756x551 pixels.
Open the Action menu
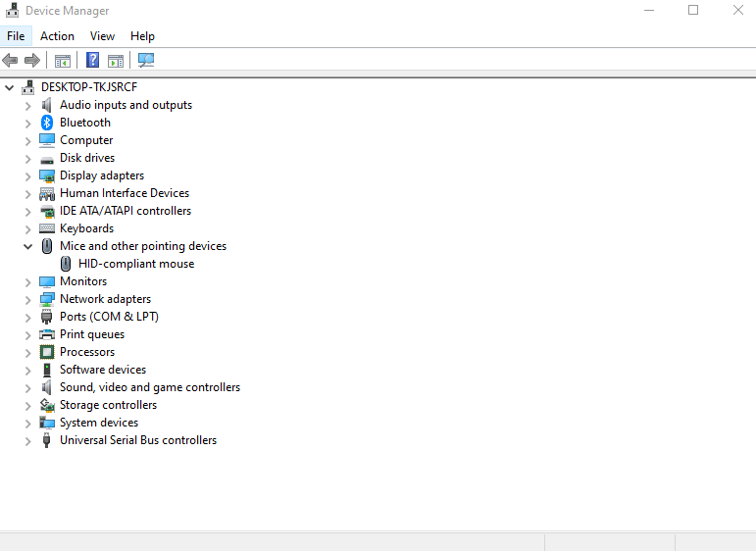58,36
